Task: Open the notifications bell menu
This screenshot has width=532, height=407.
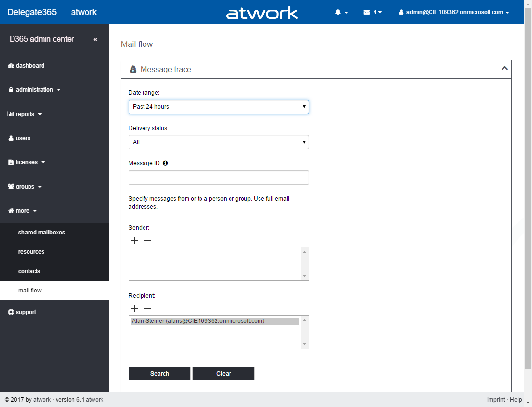Action: click(341, 12)
